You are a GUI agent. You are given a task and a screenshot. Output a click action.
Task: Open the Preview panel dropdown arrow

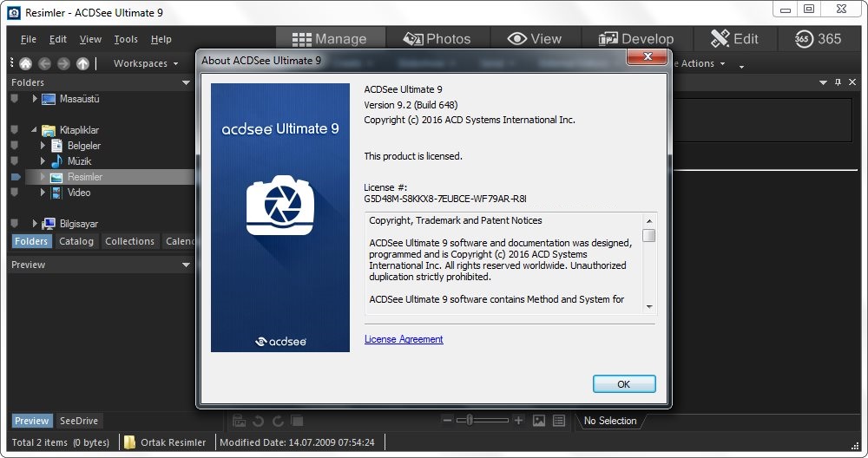click(186, 265)
